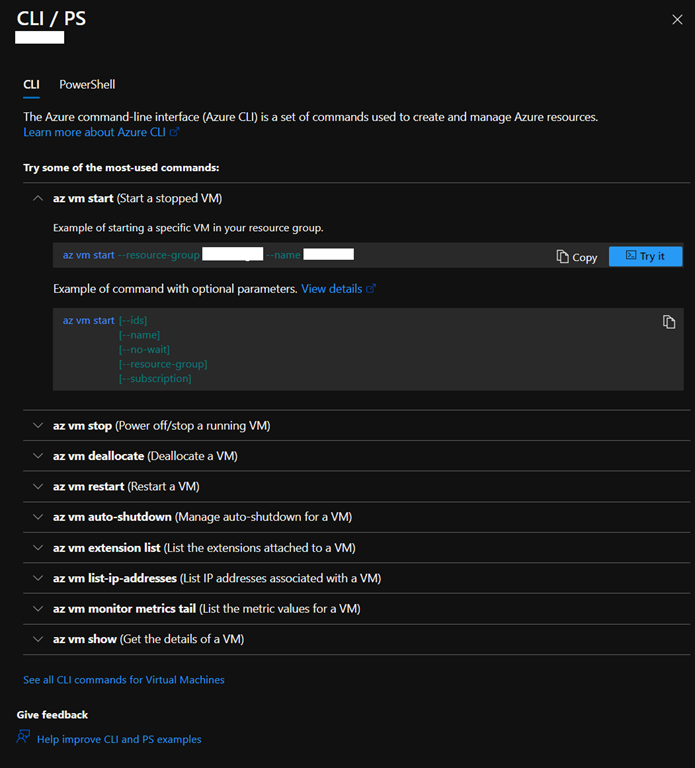Expand az vm stop section
The width and height of the screenshot is (695, 768).
(x=357, y=426)
